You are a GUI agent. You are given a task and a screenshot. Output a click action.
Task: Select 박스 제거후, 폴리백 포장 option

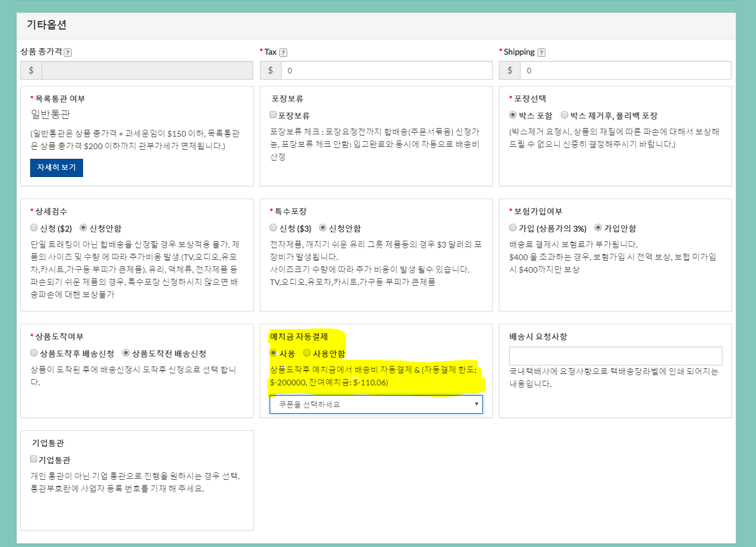coord(564,115)
